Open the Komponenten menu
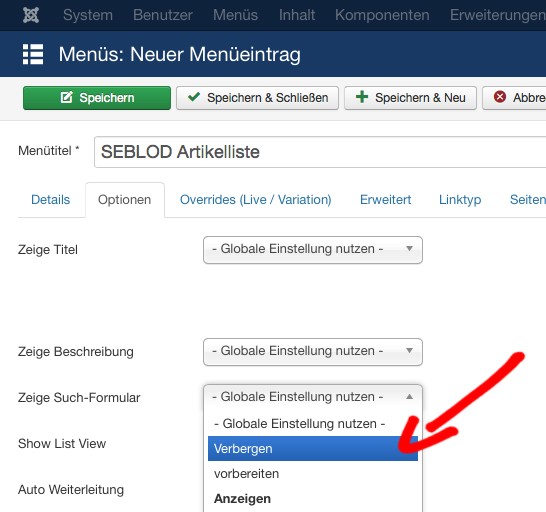Viewport: 546px width, 512px height. pyautogui.click(x=382, y=15)
